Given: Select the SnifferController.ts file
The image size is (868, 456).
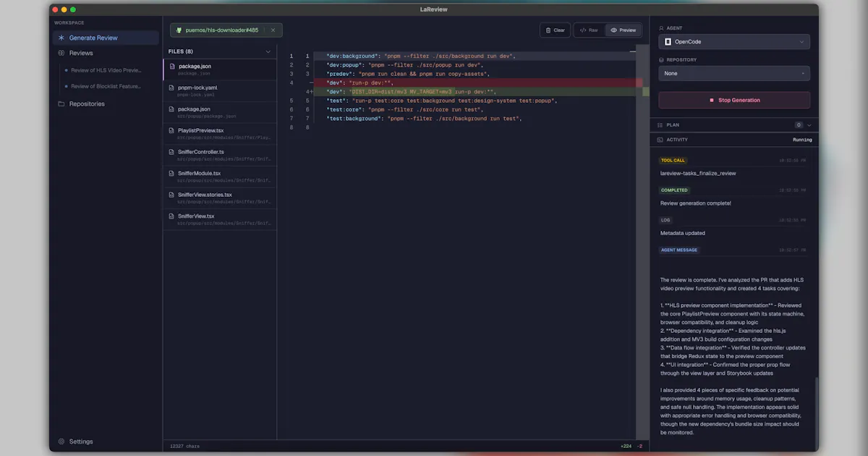Looking at the screenshot, I should coord(220,155).
